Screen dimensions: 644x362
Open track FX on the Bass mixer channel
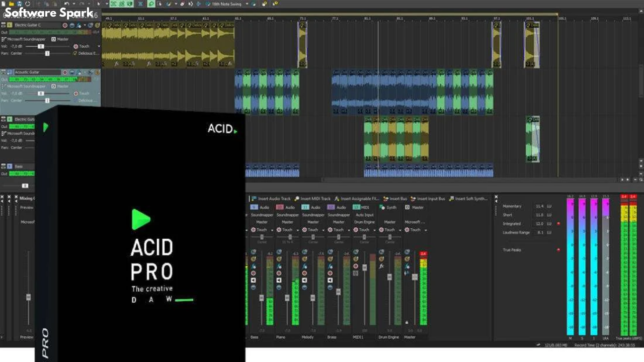click(254, 265)
